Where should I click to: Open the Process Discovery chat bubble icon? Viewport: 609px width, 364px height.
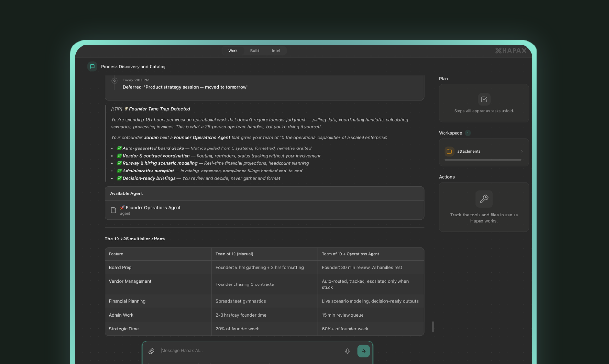click(x=92, y=66)
